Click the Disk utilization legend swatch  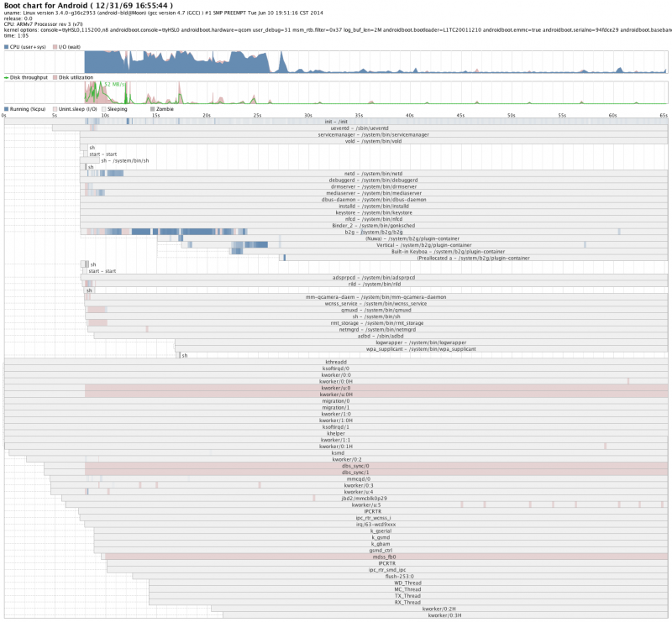click(x=55, y=77)
